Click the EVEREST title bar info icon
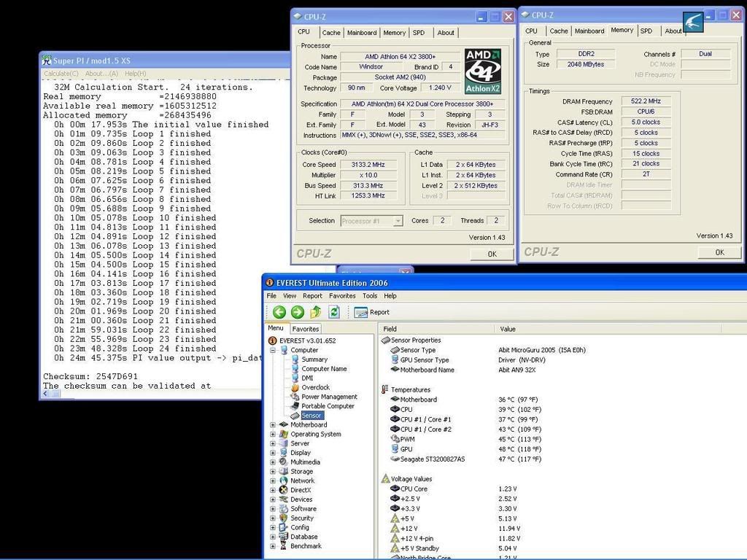Viewport: 747px width, 560px height. (x=270, y=283)
